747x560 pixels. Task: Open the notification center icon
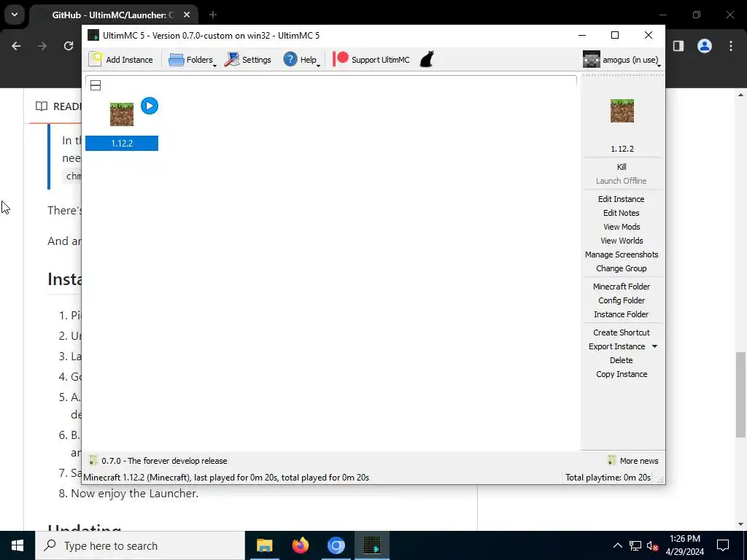[723, 545]
